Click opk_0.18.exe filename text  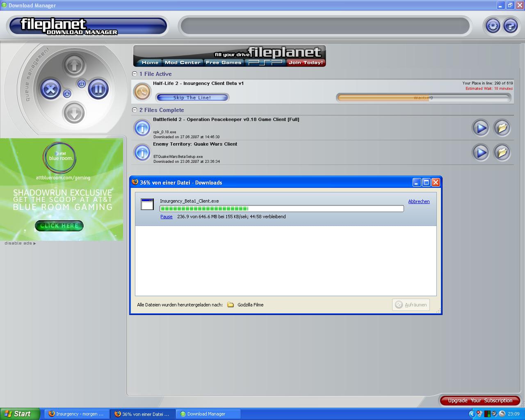click(x=165, y=132)
